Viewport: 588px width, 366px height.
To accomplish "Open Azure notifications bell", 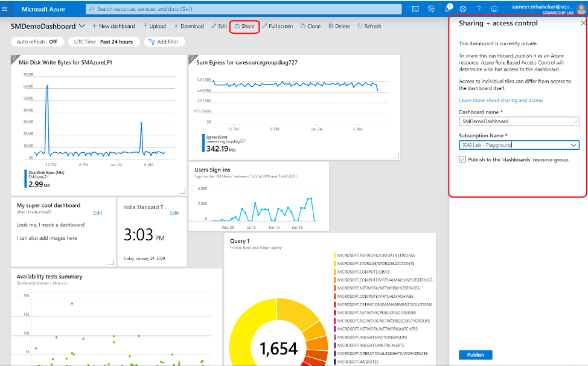I will click(448, 8).
